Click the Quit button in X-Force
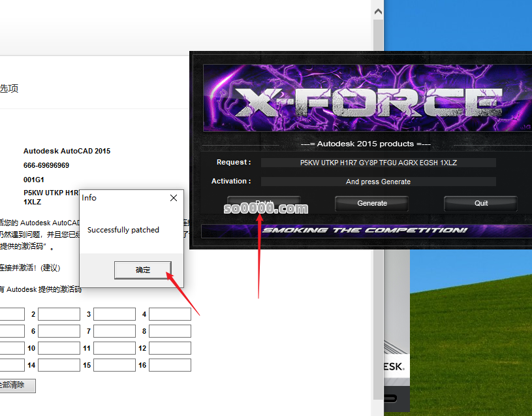532x416 pixels. pos(480,203)
